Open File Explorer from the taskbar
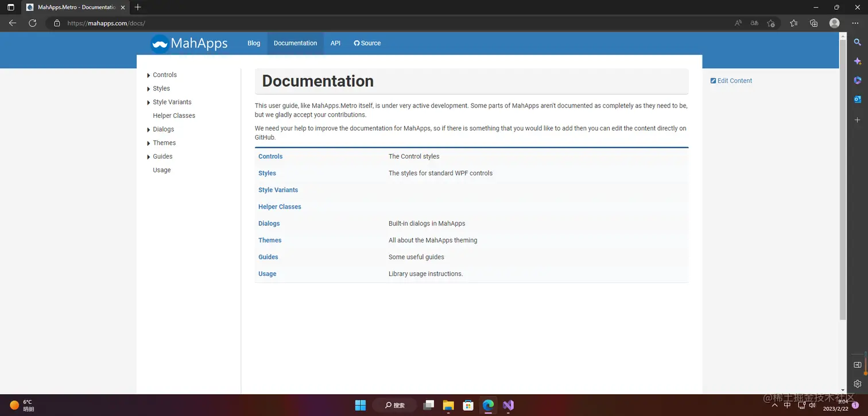 click(x=448, y=405)
